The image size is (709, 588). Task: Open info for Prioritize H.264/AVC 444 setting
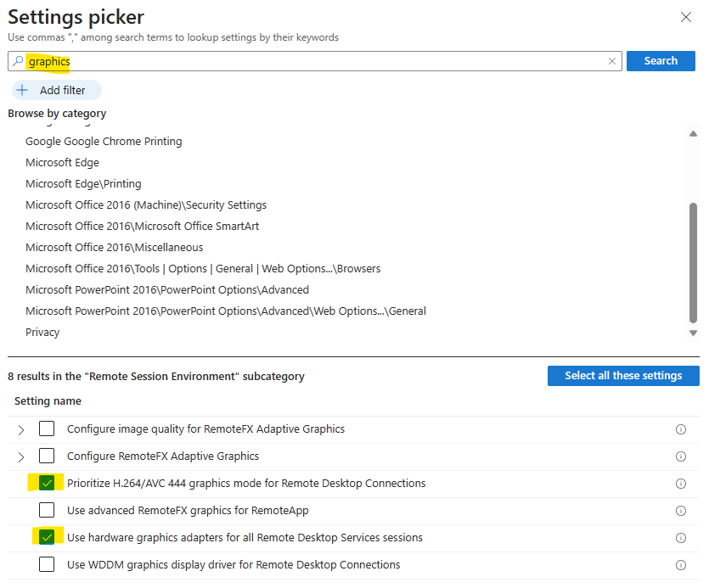pyautogui.click(x=680, y=484)
